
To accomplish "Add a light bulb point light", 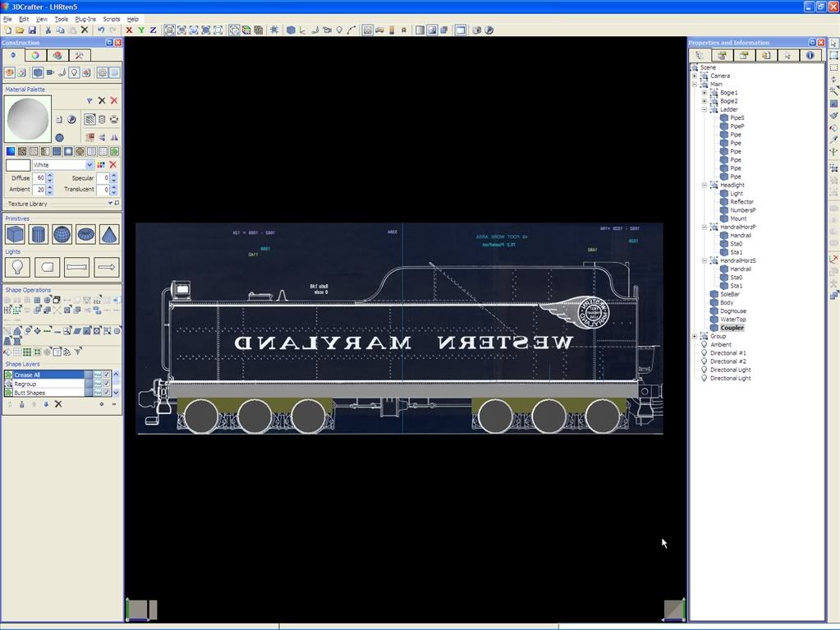I will [x=17, y=267].
